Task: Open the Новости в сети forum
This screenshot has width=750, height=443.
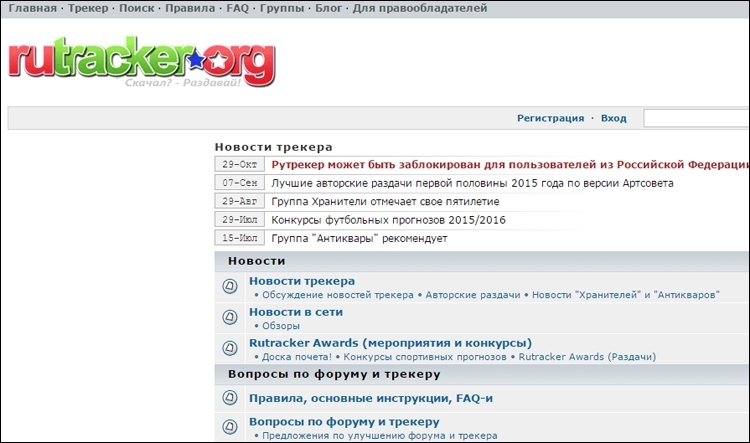Action: coord(296,312)
